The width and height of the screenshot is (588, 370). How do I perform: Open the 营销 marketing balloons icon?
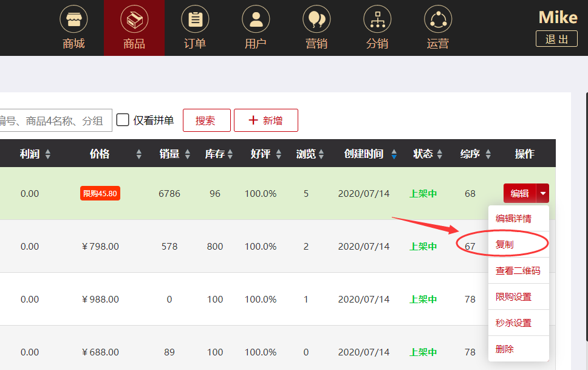316,19
